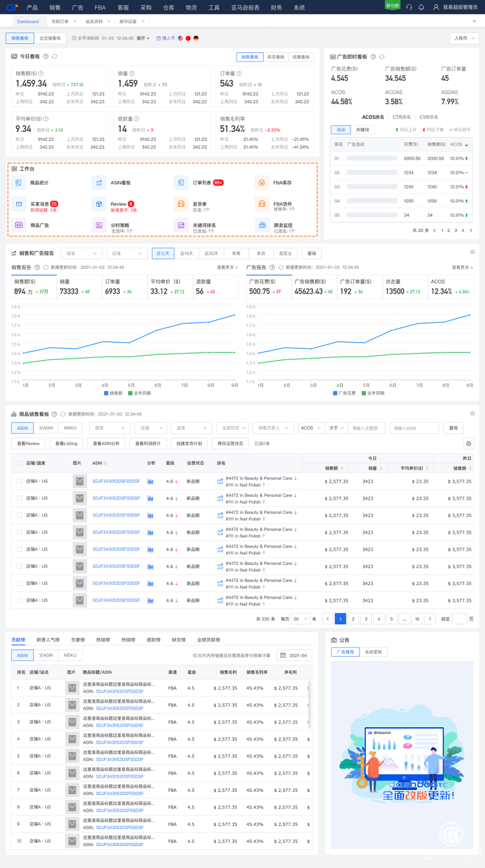Tick the first 店铺A : US row checkbox

coord(19,481)
